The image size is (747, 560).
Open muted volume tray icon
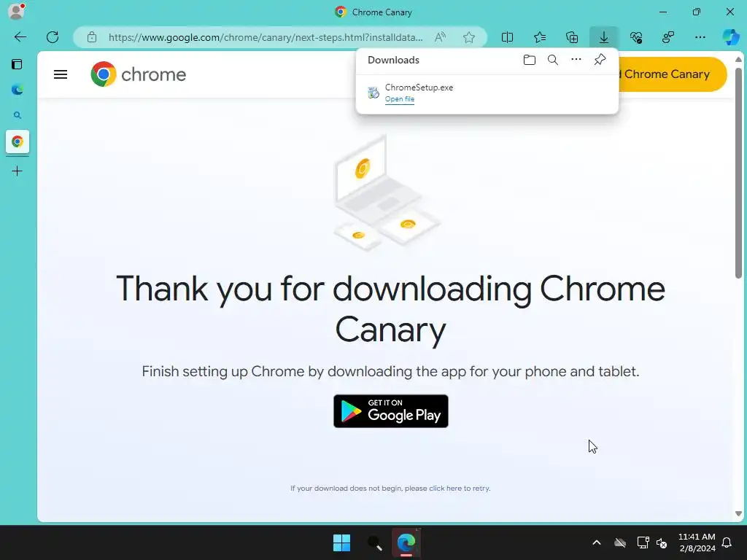[x=662, y=542]
